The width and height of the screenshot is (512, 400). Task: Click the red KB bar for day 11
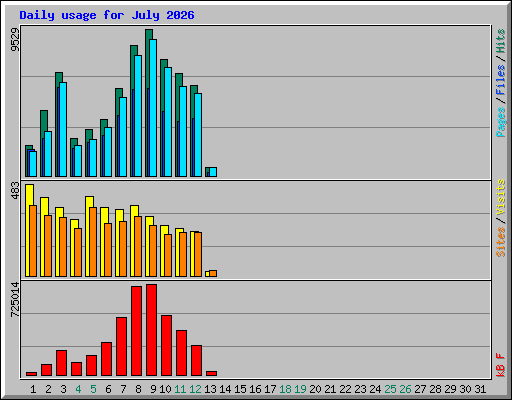181,353
